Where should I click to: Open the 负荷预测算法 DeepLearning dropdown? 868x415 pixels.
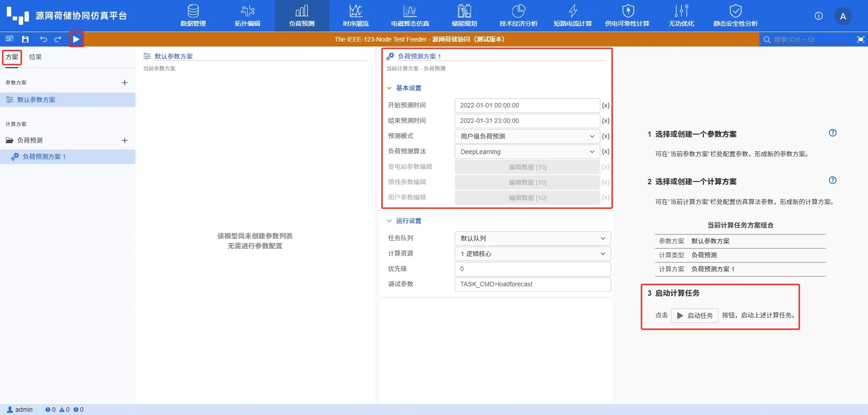[527, 152]
